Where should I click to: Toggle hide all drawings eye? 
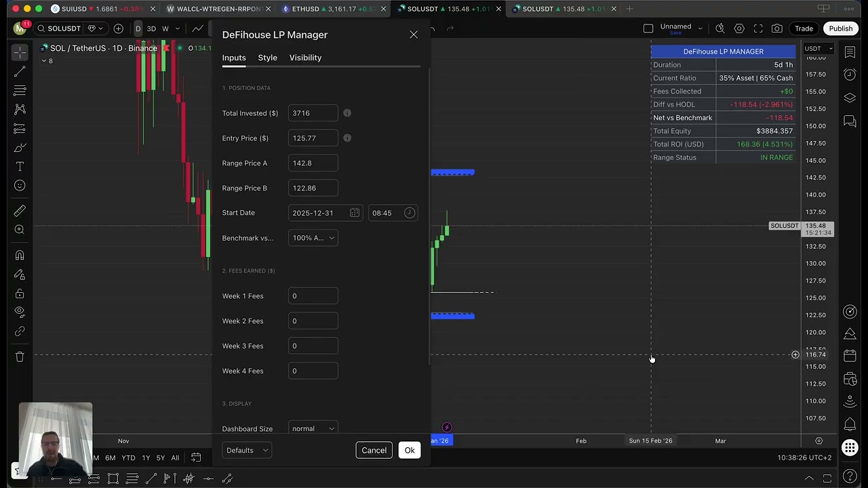click(20, 312)
